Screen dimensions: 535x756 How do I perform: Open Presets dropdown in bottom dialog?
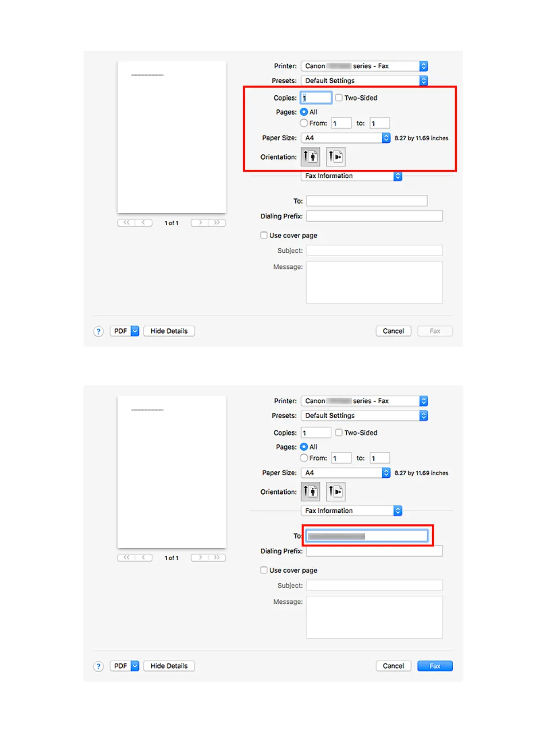coord(364,415)
